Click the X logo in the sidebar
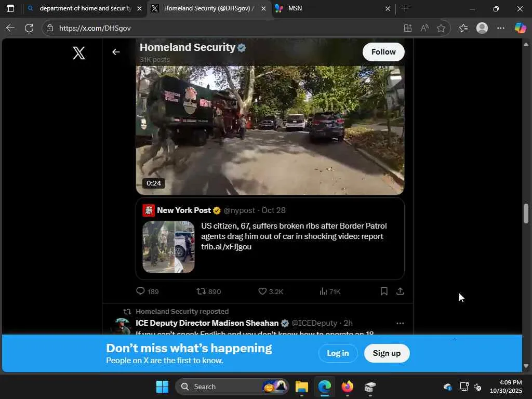 click(x=79, y=53)
